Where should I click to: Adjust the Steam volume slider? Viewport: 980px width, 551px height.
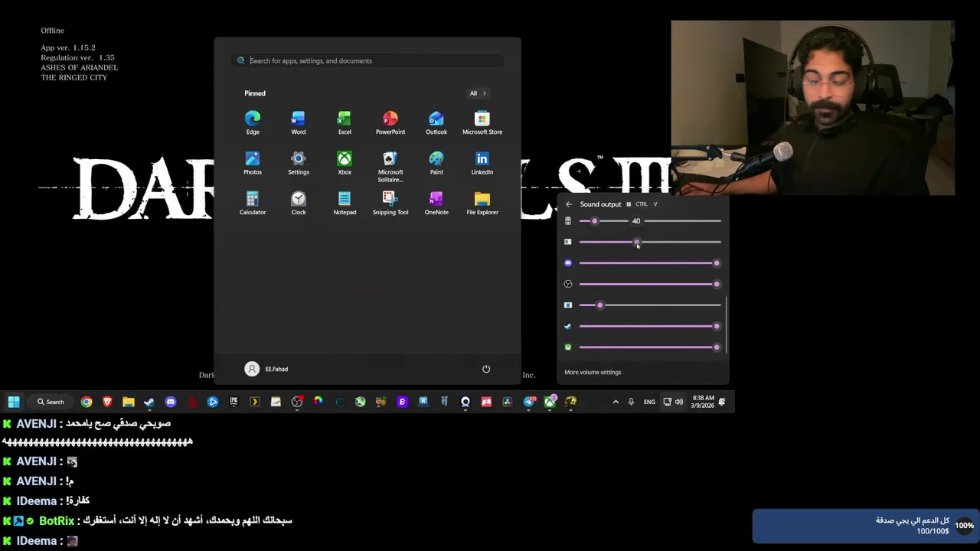[650, 326]
